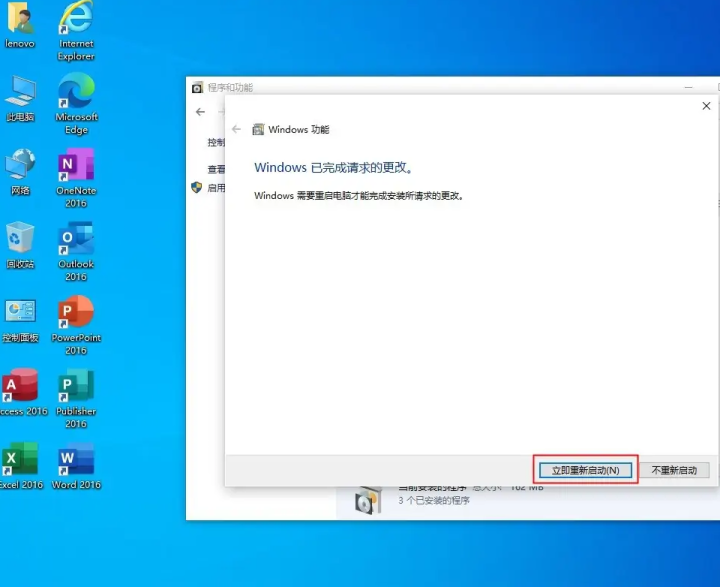Screen dimensions: 720x587
Task: Click the back arrow in Windows 功能 dialog
Action: (x=237, y=130)
